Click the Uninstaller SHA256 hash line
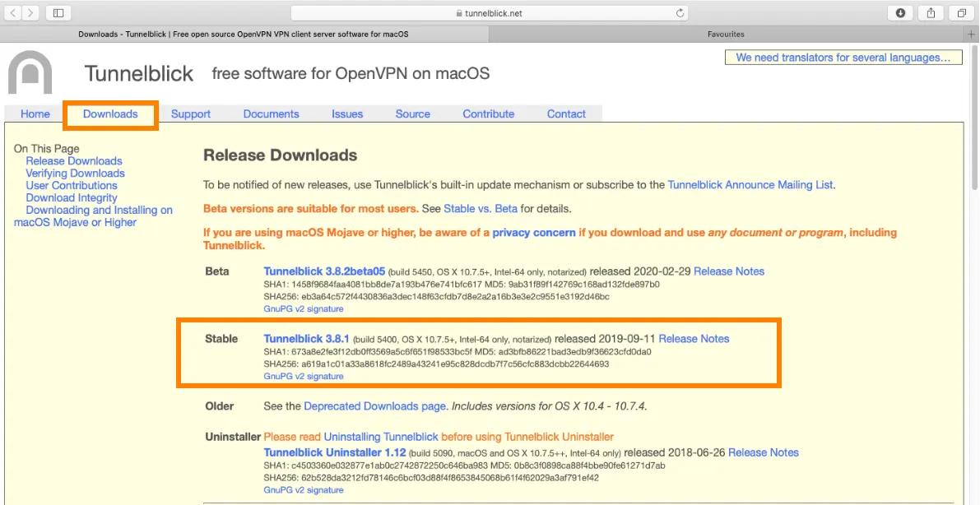980x505 pixels. coord(431,478)
